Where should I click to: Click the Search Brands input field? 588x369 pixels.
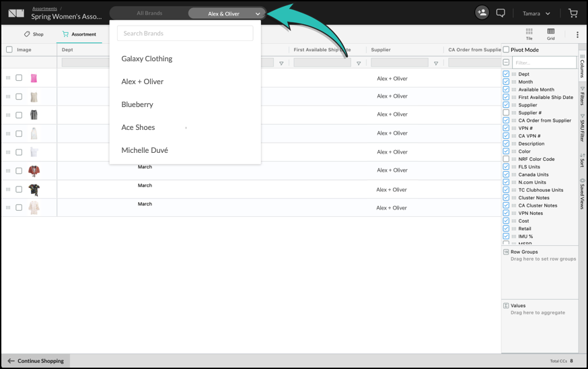pyautogui.click(x=185, y=34)
